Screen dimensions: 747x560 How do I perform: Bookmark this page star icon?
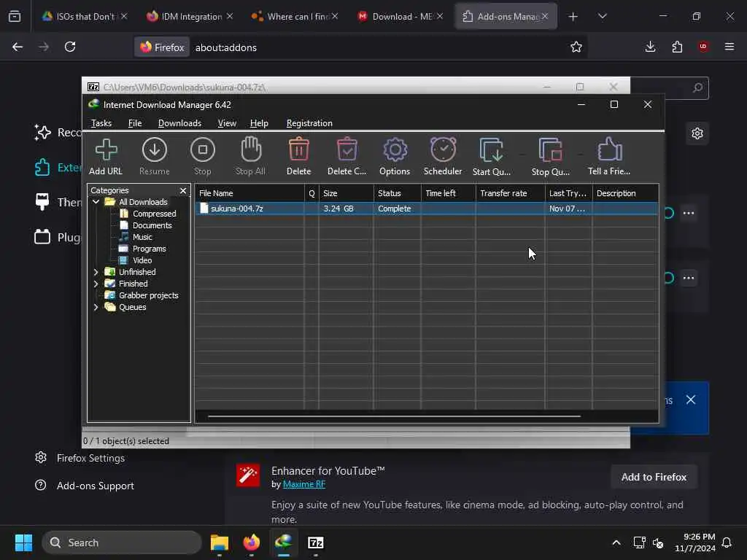(x=576, y=47)
